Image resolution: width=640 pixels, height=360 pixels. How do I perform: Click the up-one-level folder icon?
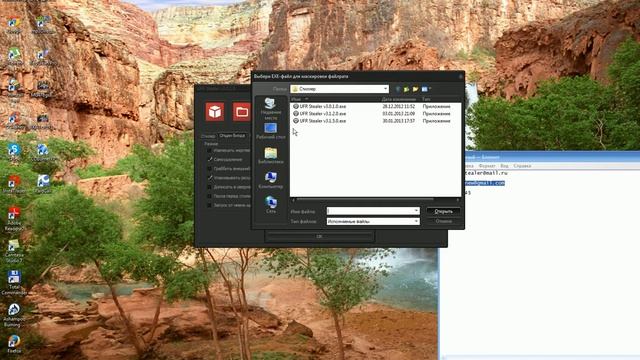click(407, 89)
